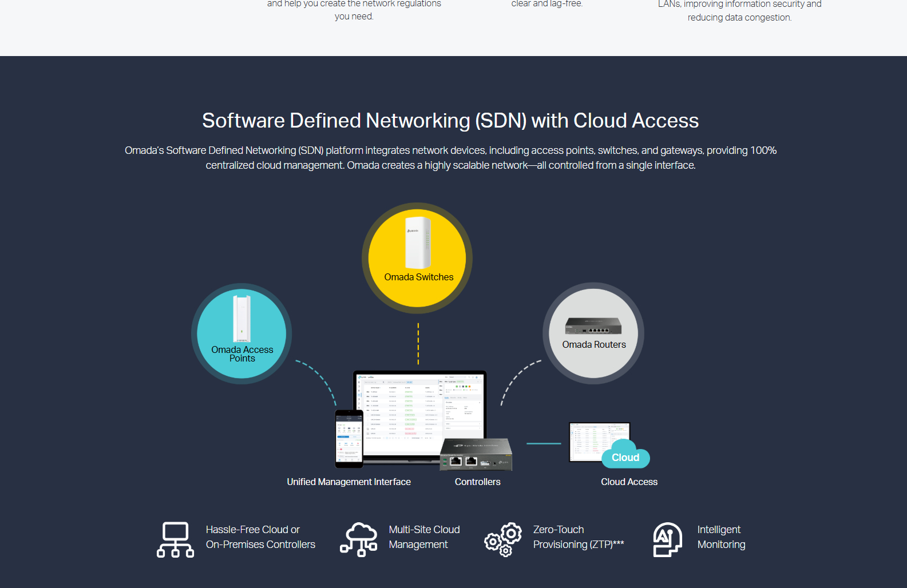Click the network controller hierarchy icon
The height and width of the screenshot is (588, 907).
[175, 539]
